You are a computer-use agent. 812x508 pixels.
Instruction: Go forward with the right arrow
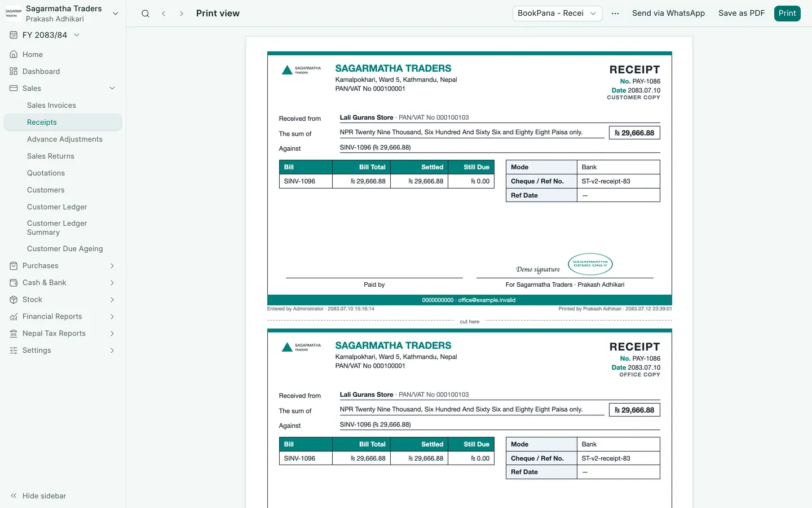181,14
